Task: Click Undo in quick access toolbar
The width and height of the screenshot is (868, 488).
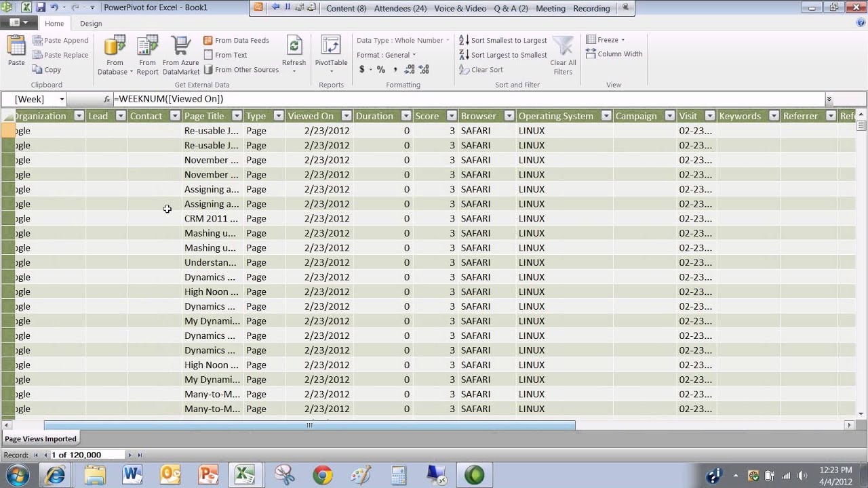Action: (54, 7)
